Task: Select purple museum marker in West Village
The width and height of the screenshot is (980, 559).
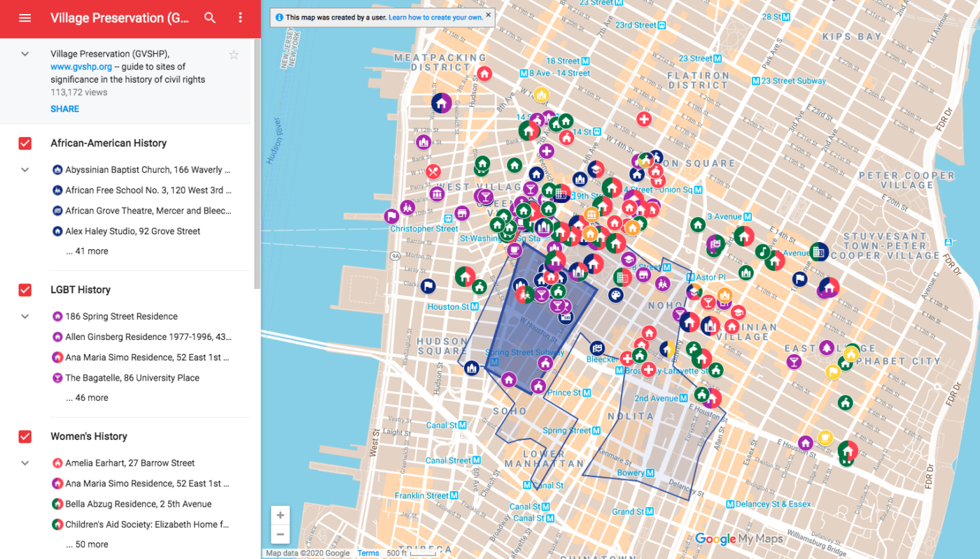Action: coord(437,194)
